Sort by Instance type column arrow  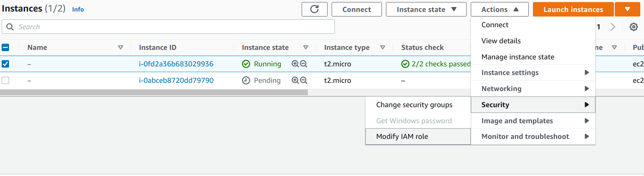(383, 47)
